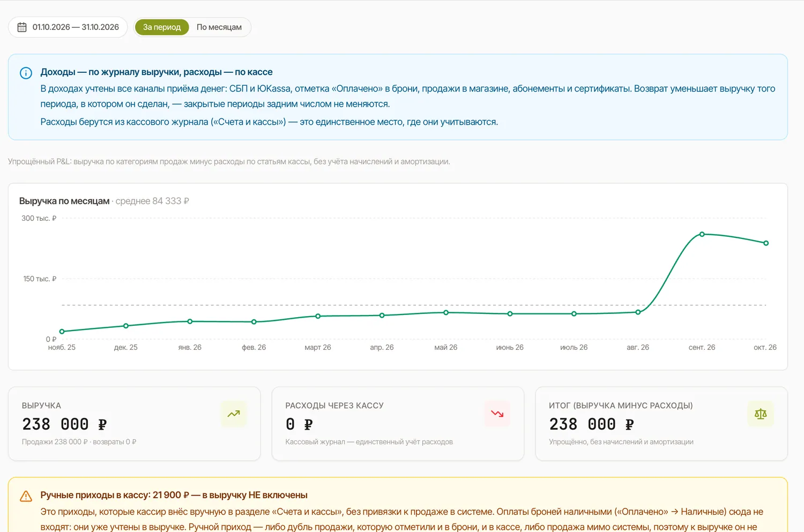Image resolution: width=804 pixels, height=532 pixels.
Task: Click the line starting «Расходы берутся из кассового журнала»
Action: pos(269,122)
